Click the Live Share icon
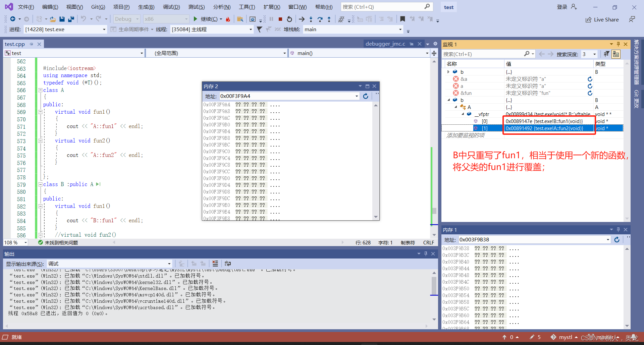 tap(588, 20)
